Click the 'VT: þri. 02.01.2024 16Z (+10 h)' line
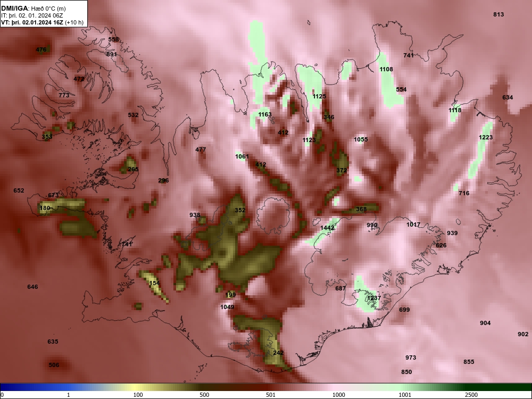Screen dimensions: 532x399 (x=42, y=22)
